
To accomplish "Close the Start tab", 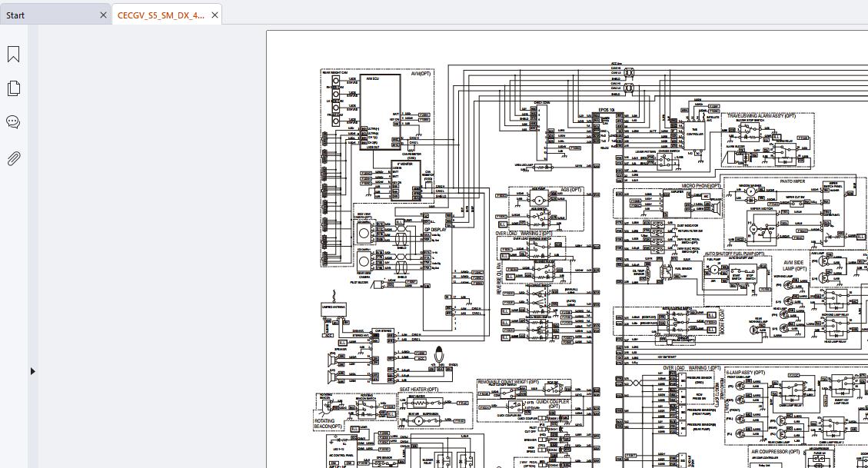I will 103,15.
